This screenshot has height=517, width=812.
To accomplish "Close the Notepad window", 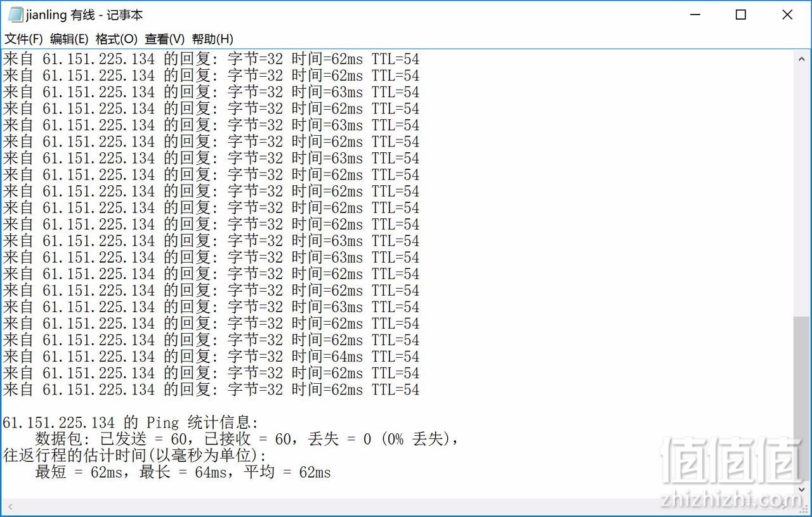I will coord(787,15).
